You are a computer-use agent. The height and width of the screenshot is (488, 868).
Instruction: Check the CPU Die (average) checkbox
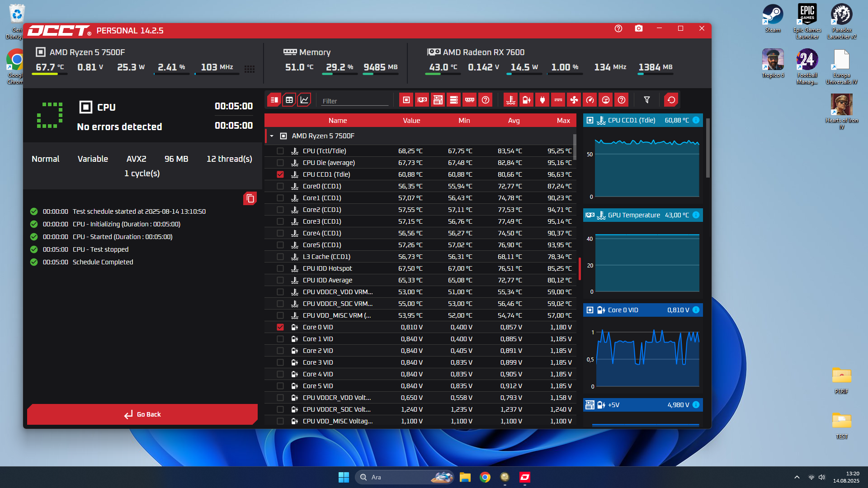280,163
